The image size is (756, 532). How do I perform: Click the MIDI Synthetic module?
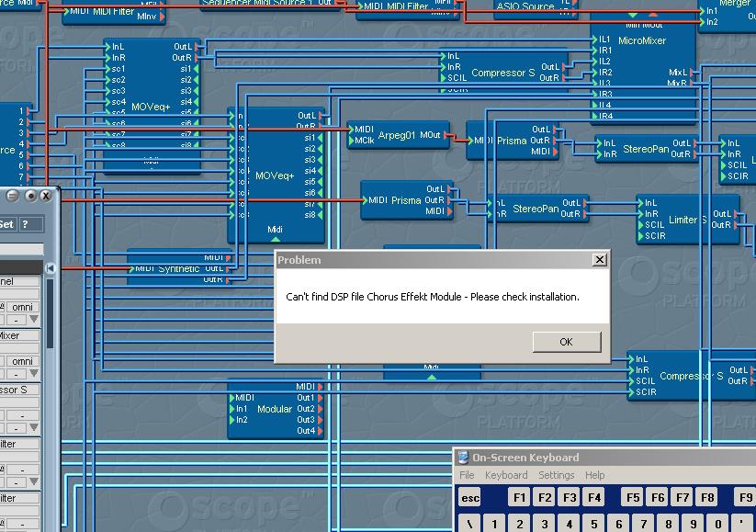pyautogui.click(x=166, y=268)
